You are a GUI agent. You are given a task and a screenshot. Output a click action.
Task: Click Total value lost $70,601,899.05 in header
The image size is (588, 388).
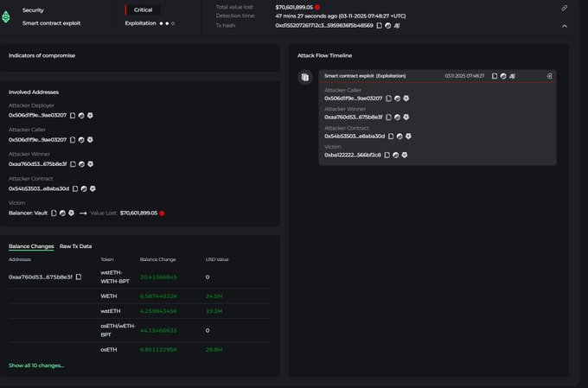click(294, 7)
